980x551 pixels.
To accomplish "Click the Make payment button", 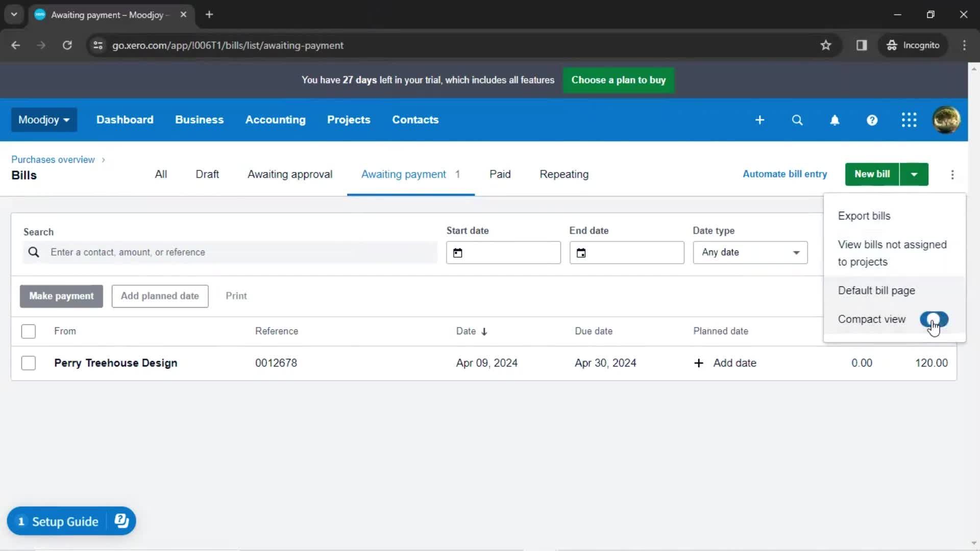I will [x=61, y=296].
